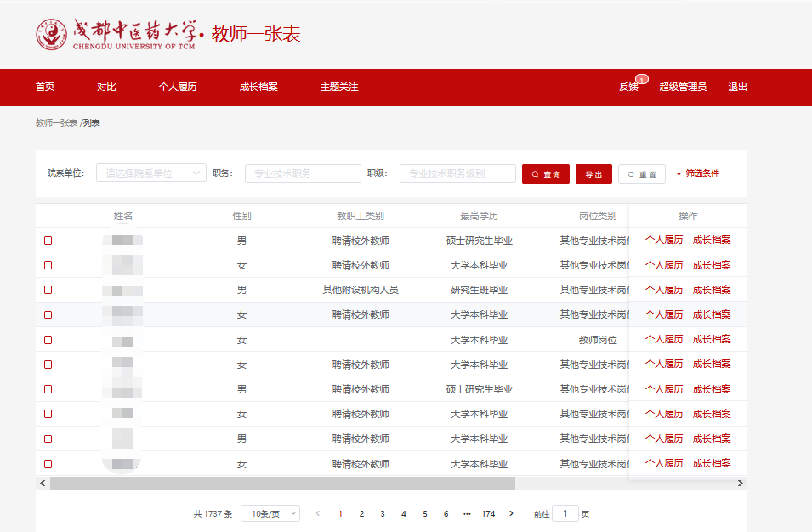
Task: Check the first row's checkbox
Action: click(48, 241)
